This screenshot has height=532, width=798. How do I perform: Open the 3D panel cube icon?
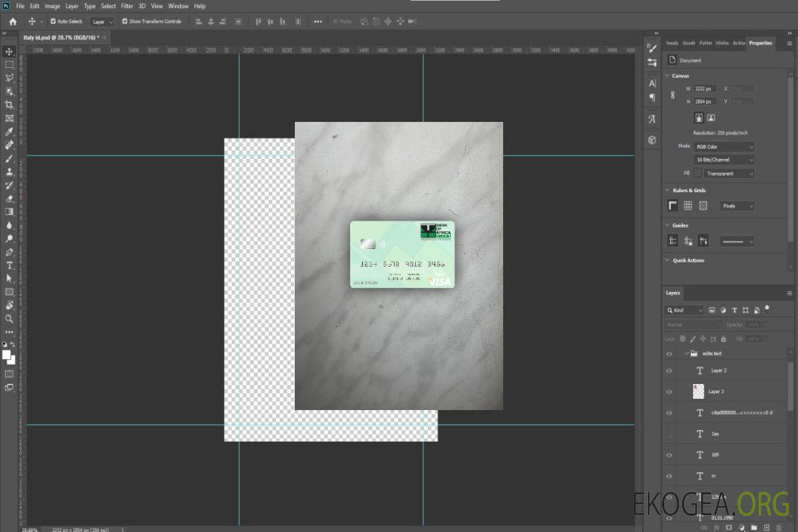pos(652,140)
